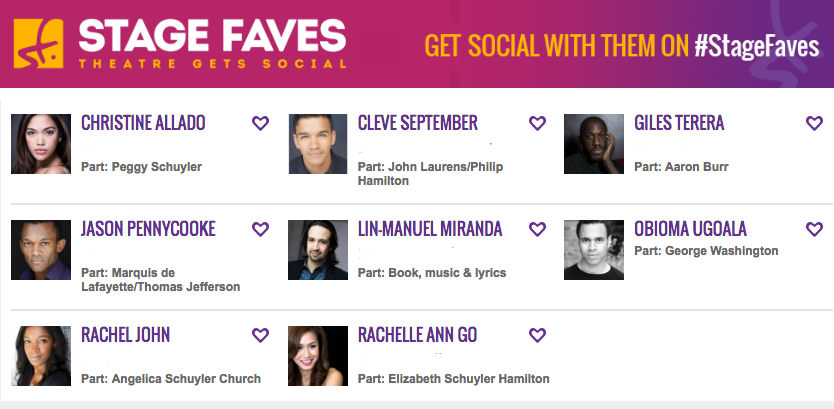This screenshot has width=834, height=409.
Task: Add Rachel John to favorites heart
Action: pos(260,335)
